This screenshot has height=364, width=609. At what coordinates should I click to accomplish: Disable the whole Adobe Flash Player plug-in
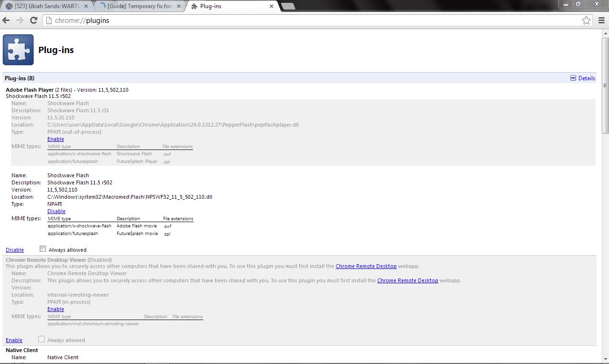[x=15, y=250]
